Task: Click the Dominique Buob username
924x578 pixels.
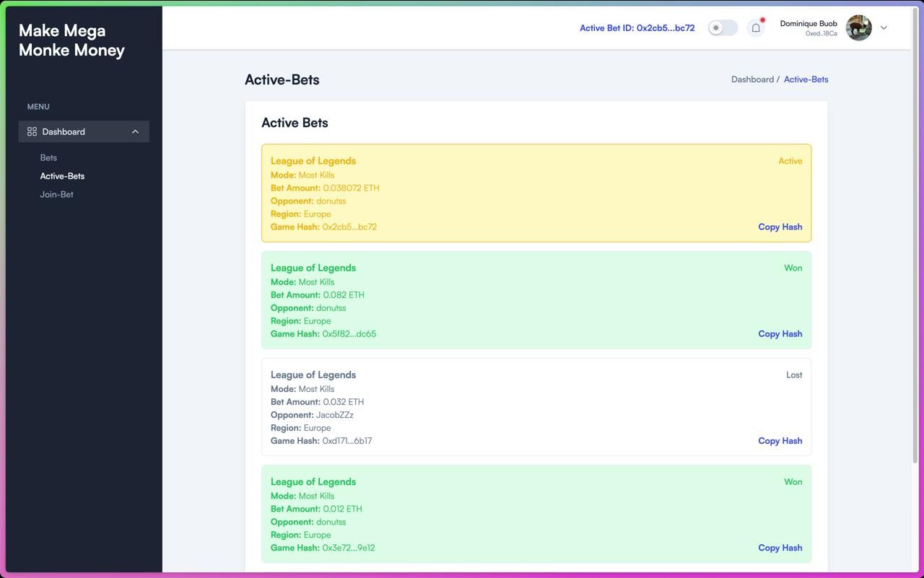Action: pos(808,24)
